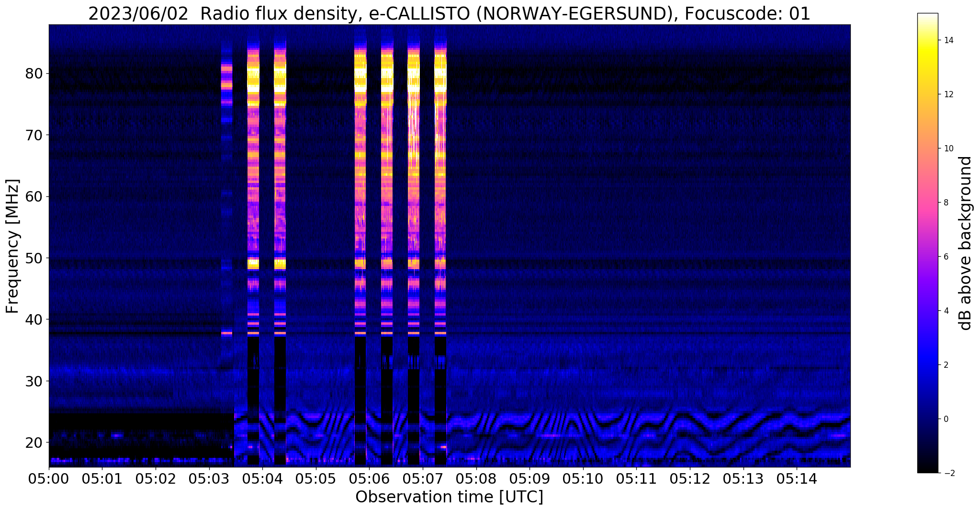Click the frequency tick '20'
The image size is (980, 511).
[34, 442]
